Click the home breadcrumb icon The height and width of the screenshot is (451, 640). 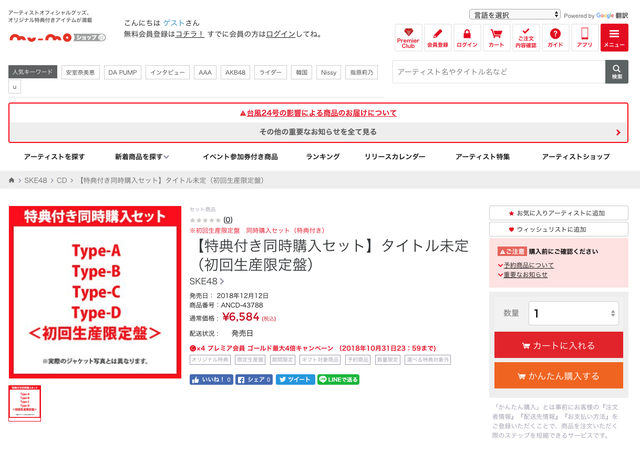click(11, 180)
